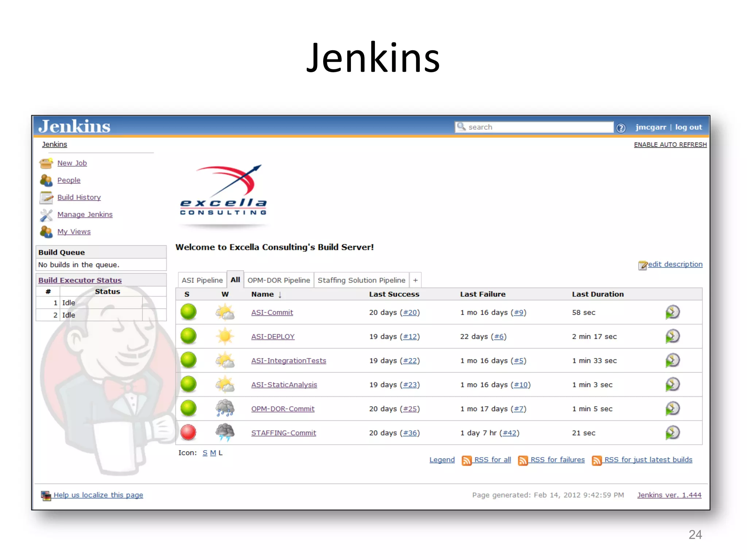Click the search help question mark icon
747x560 pixels.
pos(621,128)
